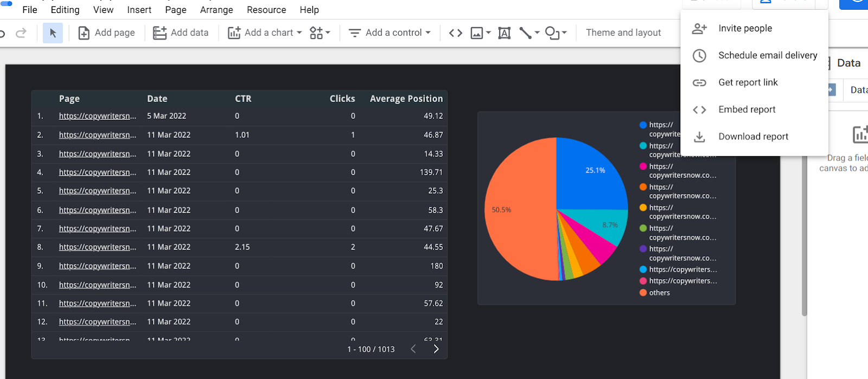
Task: Click the Data panel title
Action: pyautogui.click(x=848, y=63)
